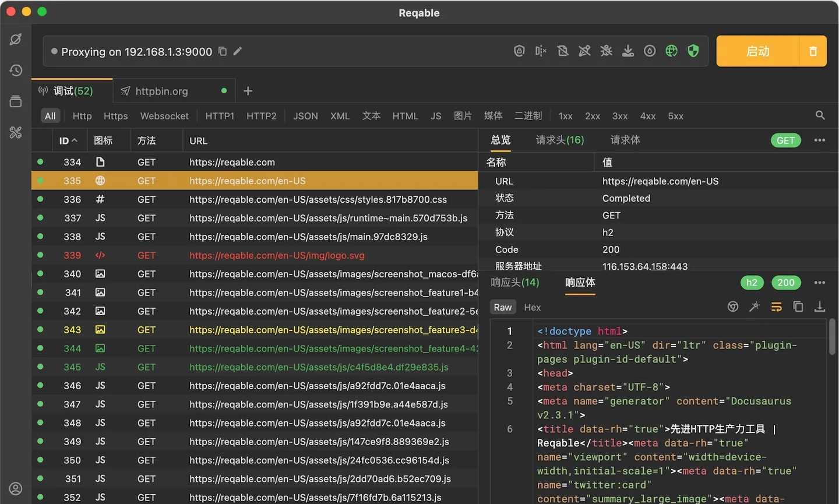Toggle the disabled rewrite pen icon
This screenshot has width=839, height=504.
[584, 51]
